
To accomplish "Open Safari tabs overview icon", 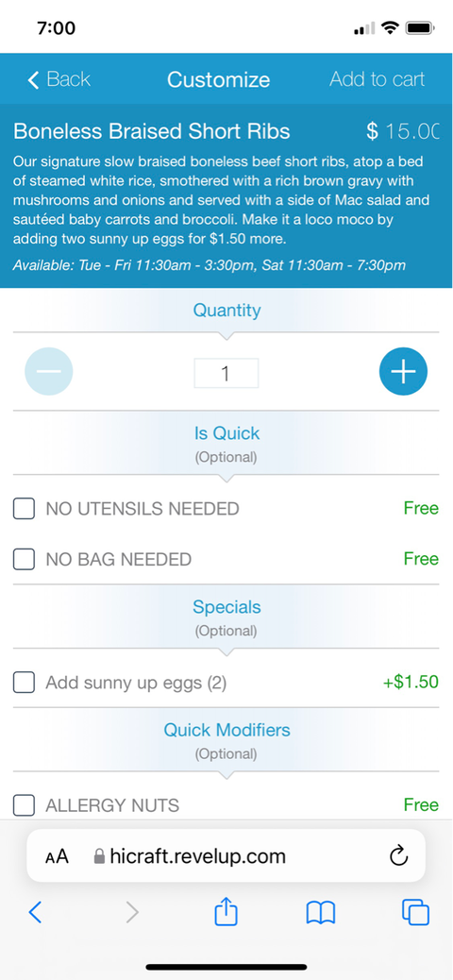I will (415, 913).
